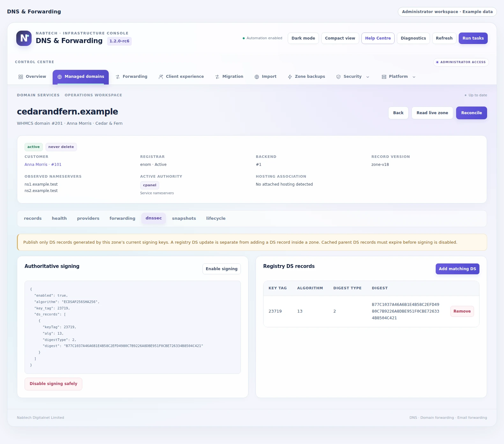Click the Platform server icon
Viewport: 504px width, 444px height.
coord(384,77)
